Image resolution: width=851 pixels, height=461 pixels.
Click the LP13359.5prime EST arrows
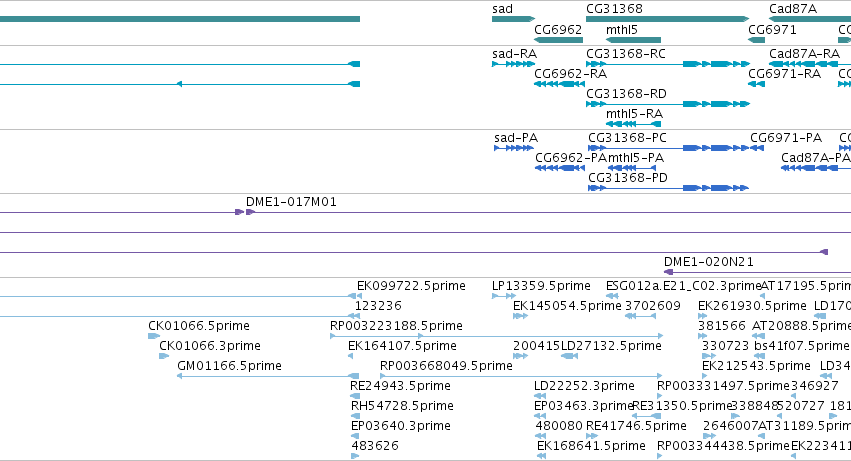point(504,296)
